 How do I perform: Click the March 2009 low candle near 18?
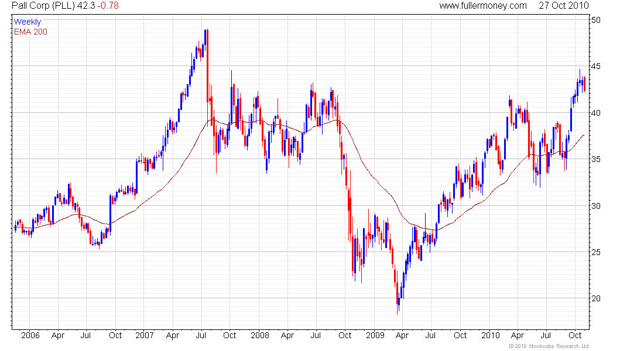(398, 292)
